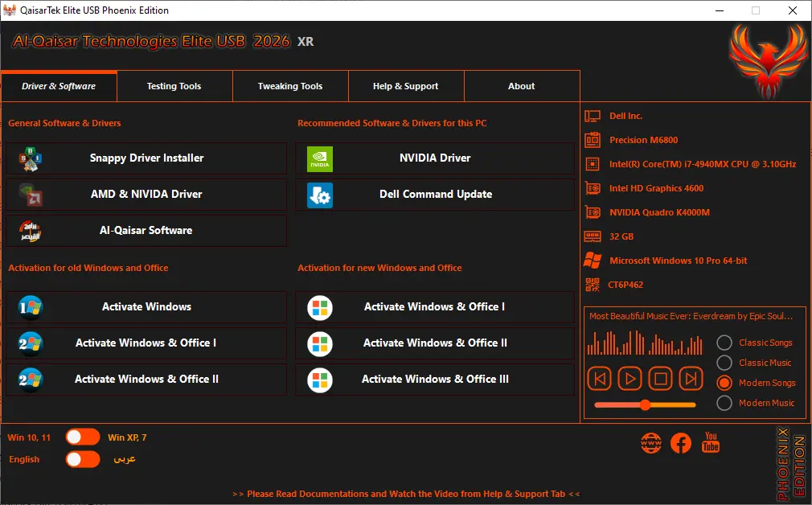Click Activate Windows & Office III button
The height and width of the screenshot is (505, 812).
(435, 379)
